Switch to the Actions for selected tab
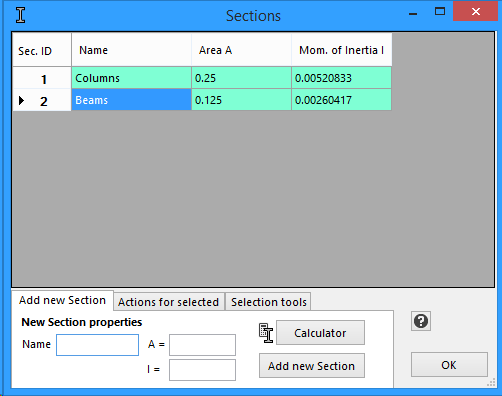Image resolution: width=502 pixels, height=396 pixels. 168,302
